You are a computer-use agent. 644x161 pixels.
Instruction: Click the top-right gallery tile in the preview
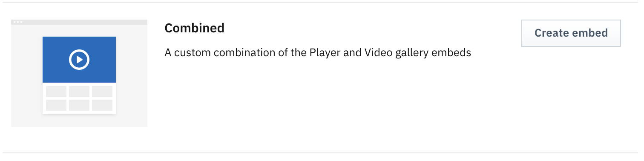pos(102,92)
